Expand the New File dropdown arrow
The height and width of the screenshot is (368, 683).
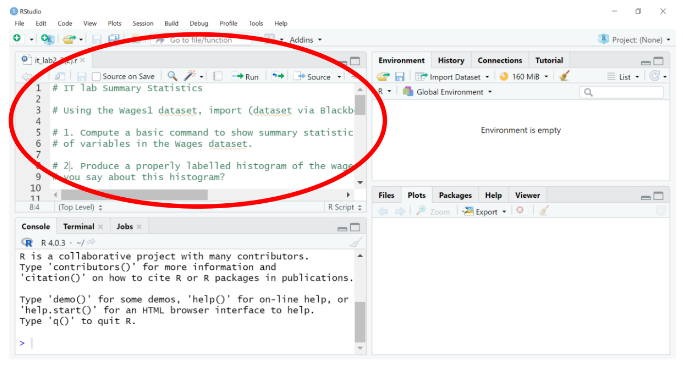pos(31,40)
